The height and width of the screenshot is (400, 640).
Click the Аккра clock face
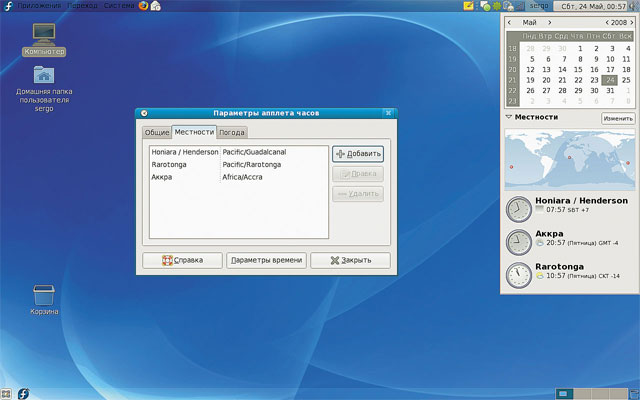518,242
